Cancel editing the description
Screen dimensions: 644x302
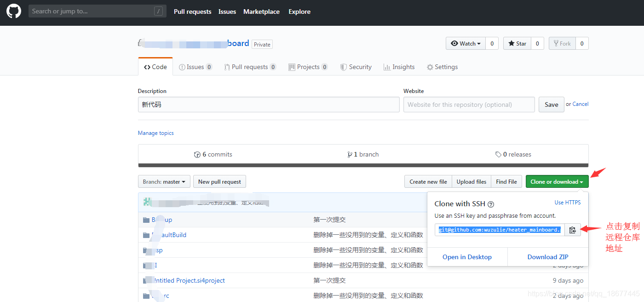[581, 104]
